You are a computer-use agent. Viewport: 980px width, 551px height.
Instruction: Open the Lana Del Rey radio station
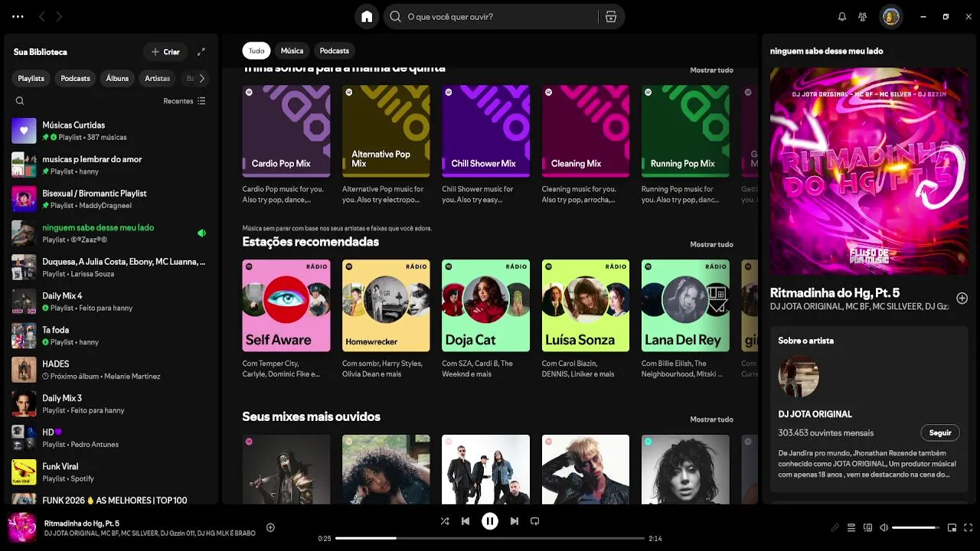click(x=685, y=320)
